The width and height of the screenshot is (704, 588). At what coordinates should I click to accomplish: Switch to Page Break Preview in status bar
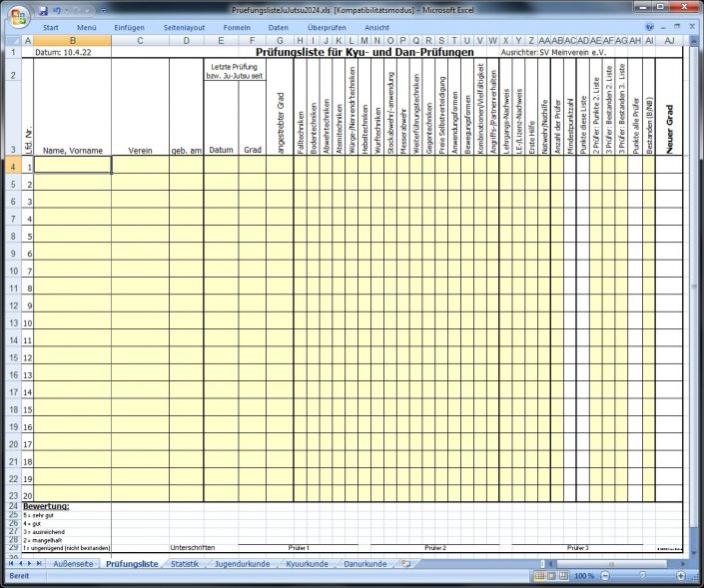565,577
